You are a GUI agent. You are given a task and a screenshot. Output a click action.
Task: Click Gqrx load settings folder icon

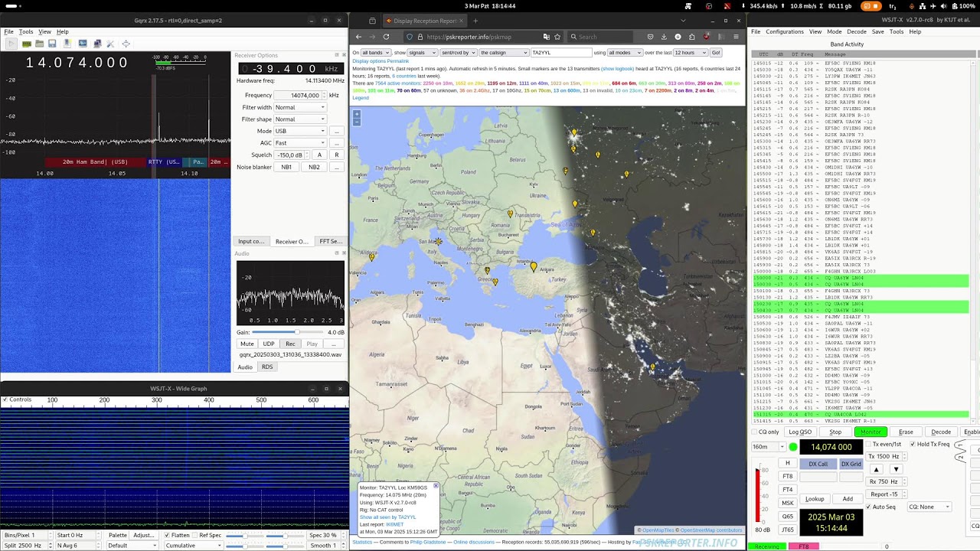(40, 44)
